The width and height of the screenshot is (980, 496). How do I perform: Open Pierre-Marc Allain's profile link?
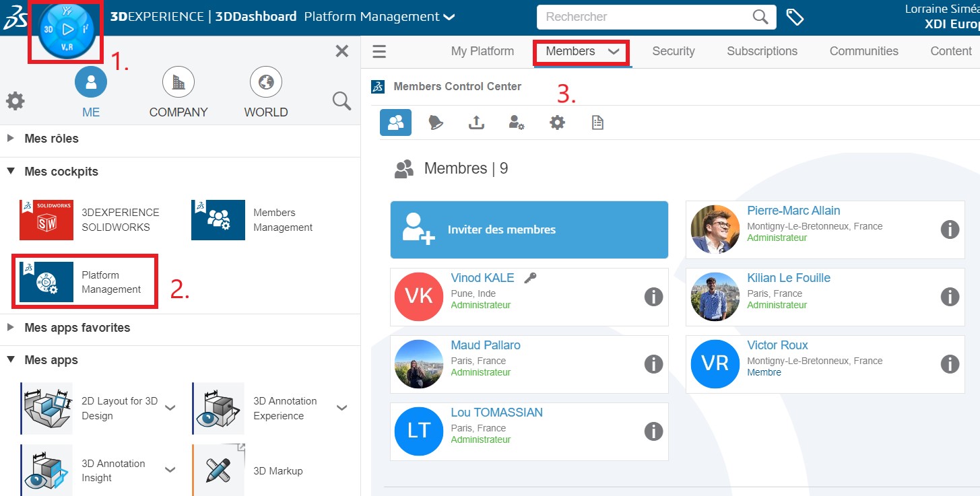(793, 211)
